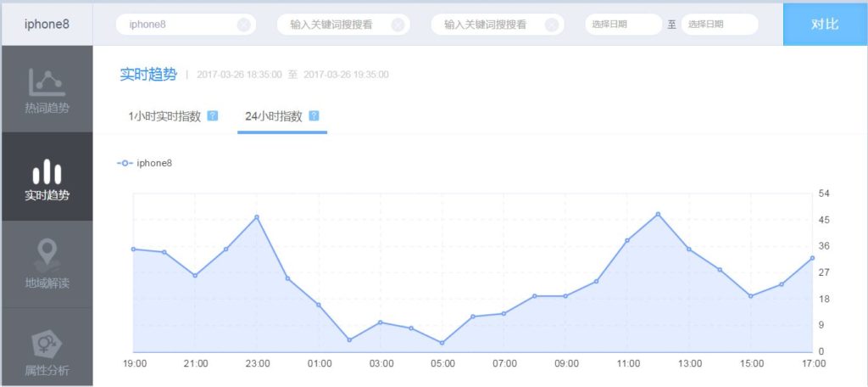Screen dimensions: 868x387
Task: Open the end date 选择日期 picker
Action: (x=720, y=25)
